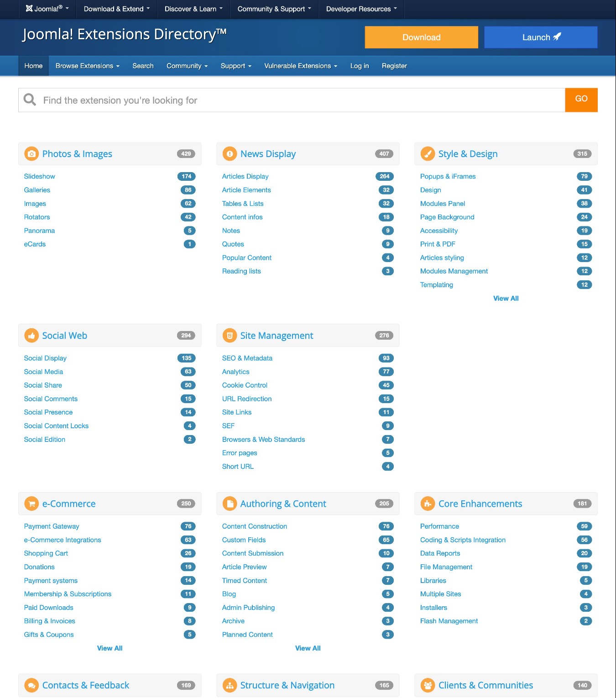
Task: Open the Browse Extensions dropdown
Action: 87,66
